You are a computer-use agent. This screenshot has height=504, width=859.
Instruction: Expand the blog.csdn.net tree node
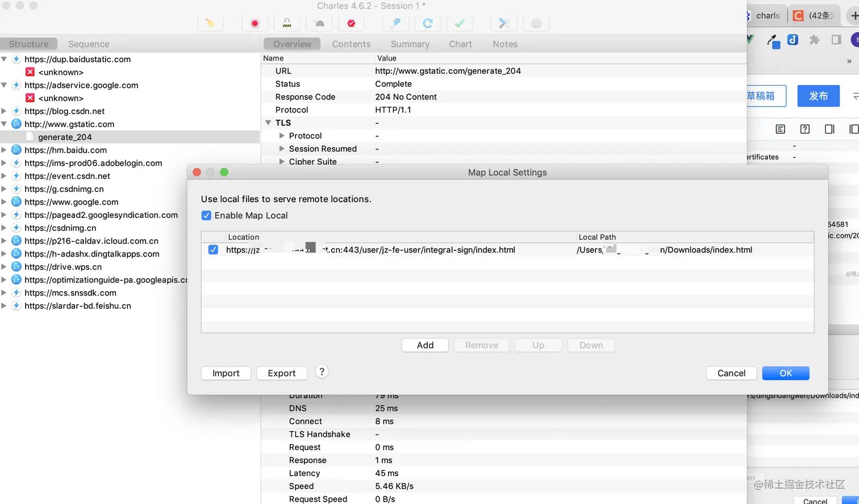point(4,111)
